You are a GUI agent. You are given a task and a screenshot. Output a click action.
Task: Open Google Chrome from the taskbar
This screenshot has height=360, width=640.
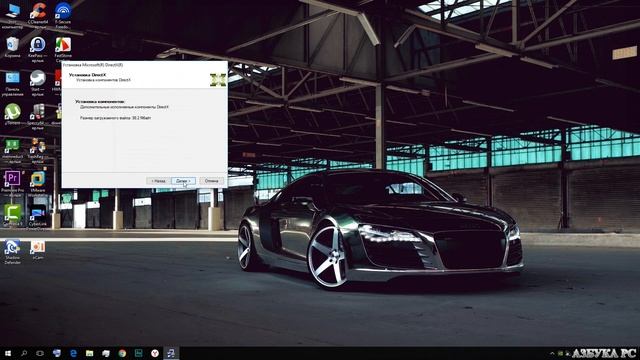coord(122,353)
